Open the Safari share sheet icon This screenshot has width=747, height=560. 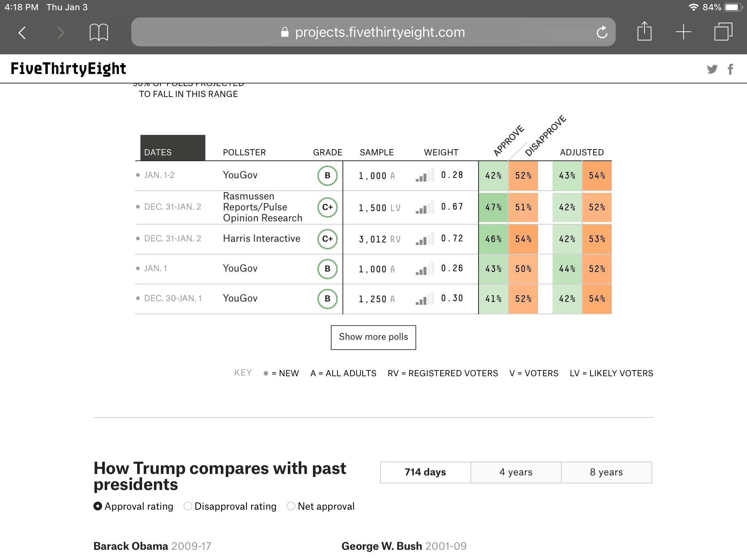pyautogui.click(x=644, y=31)
